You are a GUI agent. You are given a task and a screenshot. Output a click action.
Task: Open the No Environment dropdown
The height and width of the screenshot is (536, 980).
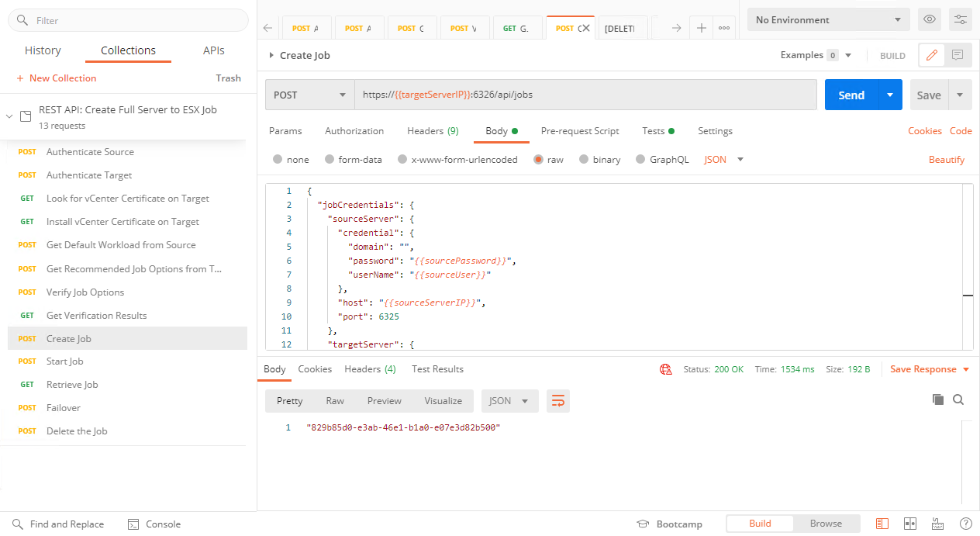[829, 20]
